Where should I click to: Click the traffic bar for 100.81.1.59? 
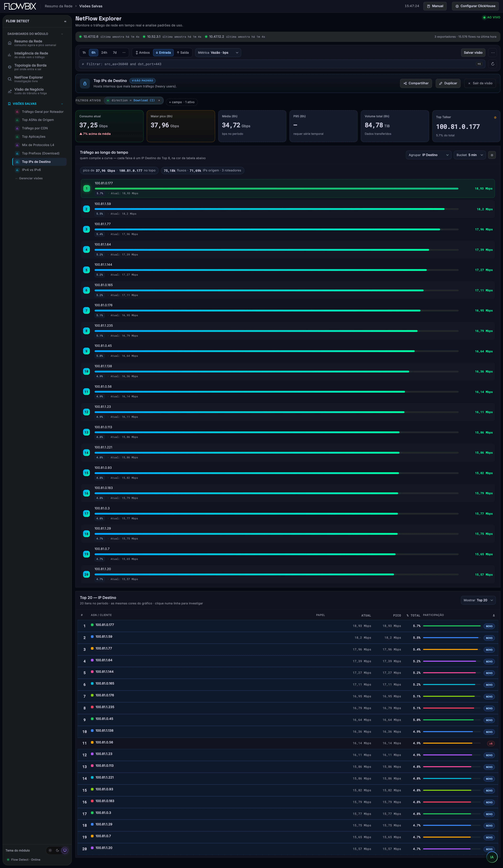pyautogui.click(x=277, y=209)
